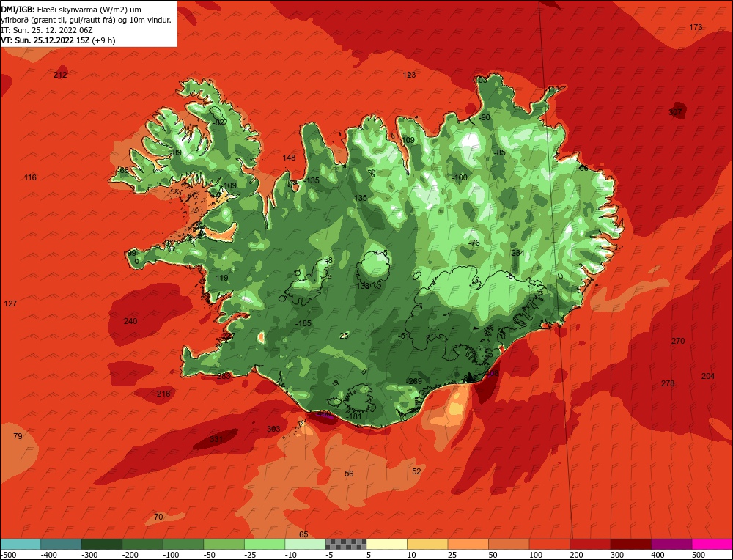733x560 pixels.
Task: Click the light orange swatch between 25 and 50
Action: [x=468, y=544]
